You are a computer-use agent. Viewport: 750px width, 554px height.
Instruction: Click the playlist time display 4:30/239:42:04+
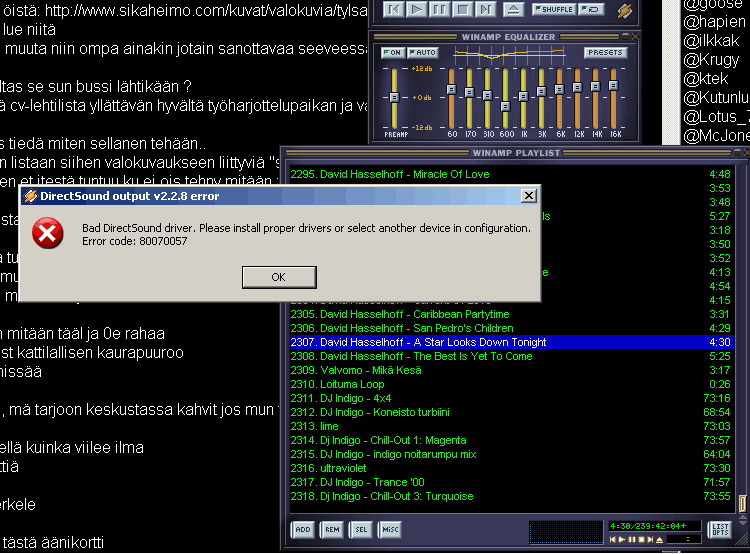pyautogui.click(x=655, y=526)
